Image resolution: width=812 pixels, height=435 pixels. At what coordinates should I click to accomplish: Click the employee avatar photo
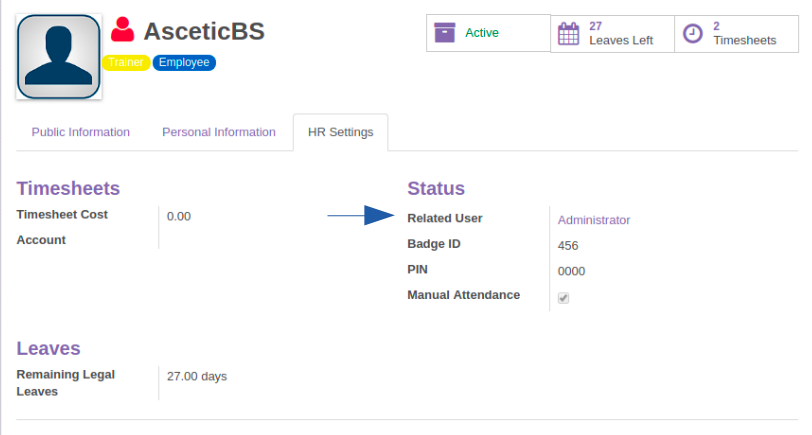coord(59,57)
